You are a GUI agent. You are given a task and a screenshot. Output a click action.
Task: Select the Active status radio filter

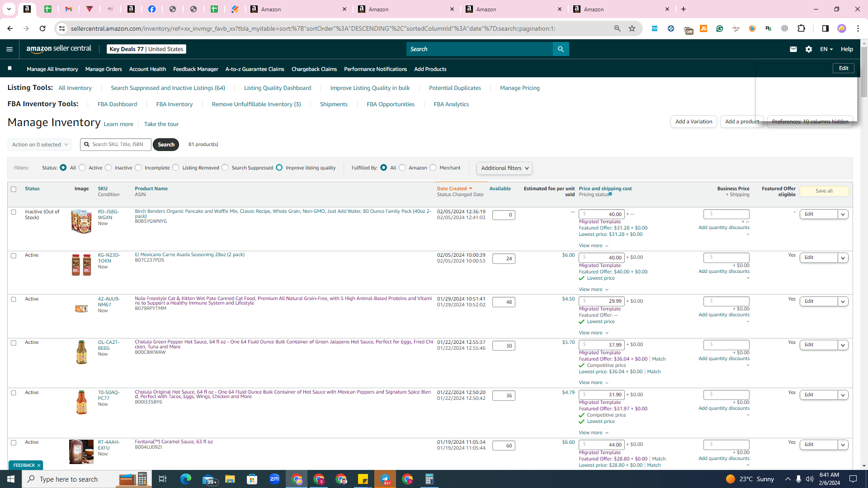tap(82, 168)
